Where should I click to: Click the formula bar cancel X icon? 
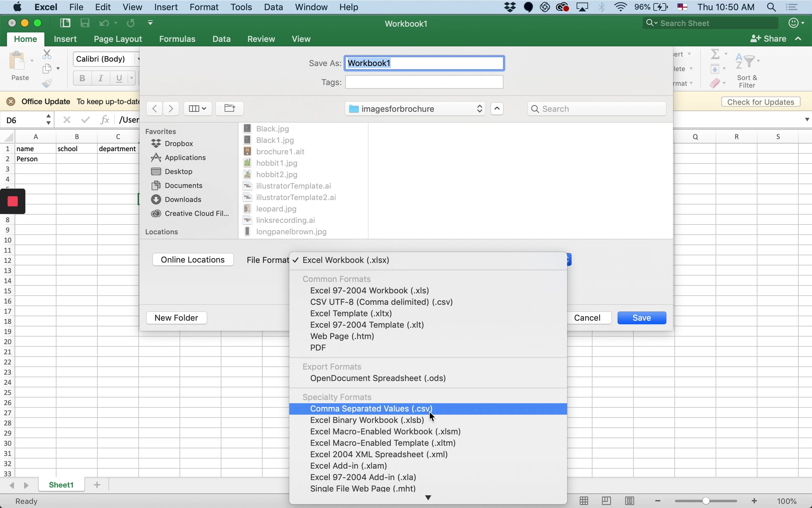(x=67, y=120)
